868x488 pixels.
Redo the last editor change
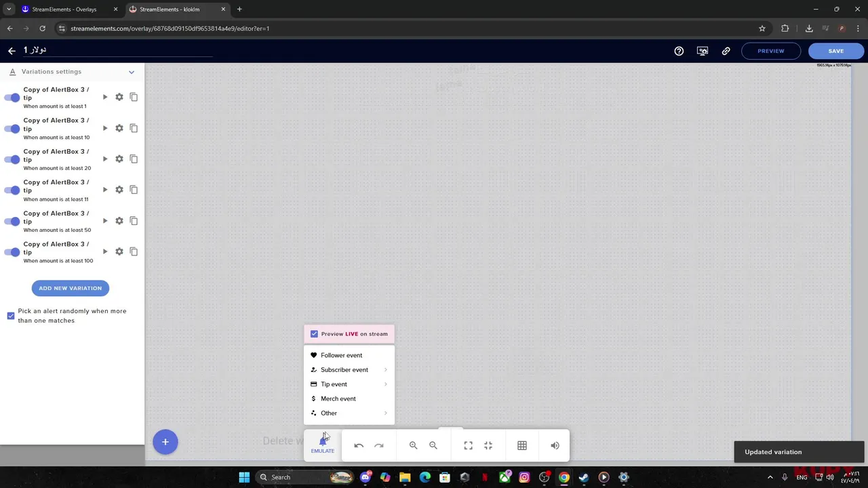click(x=379, y=445)
